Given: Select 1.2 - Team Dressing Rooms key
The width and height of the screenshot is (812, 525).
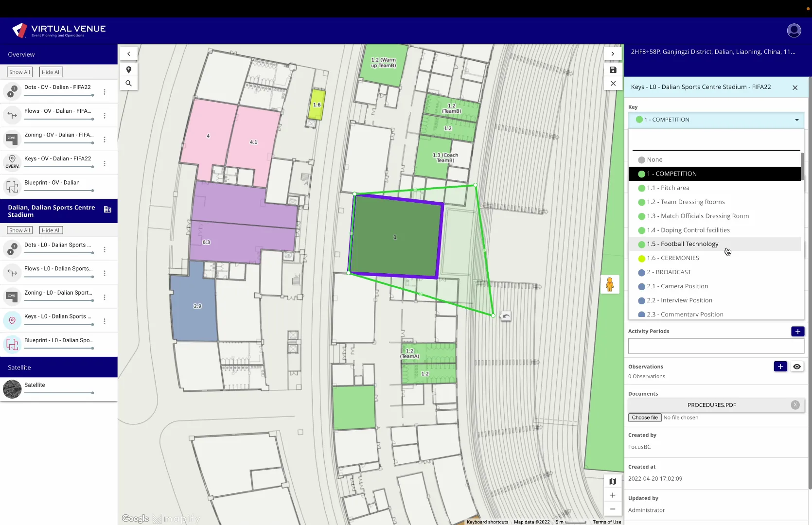Looking at the screenshot, I should pyautogui.click(x=715, y=202).
